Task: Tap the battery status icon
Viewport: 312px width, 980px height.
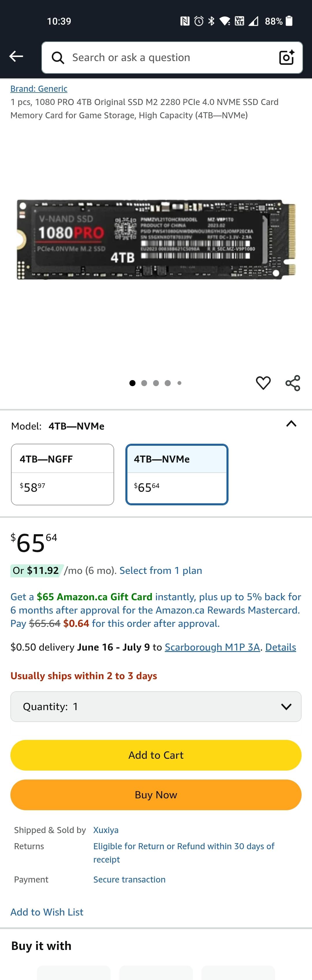Action: click(x=289, y=21)
